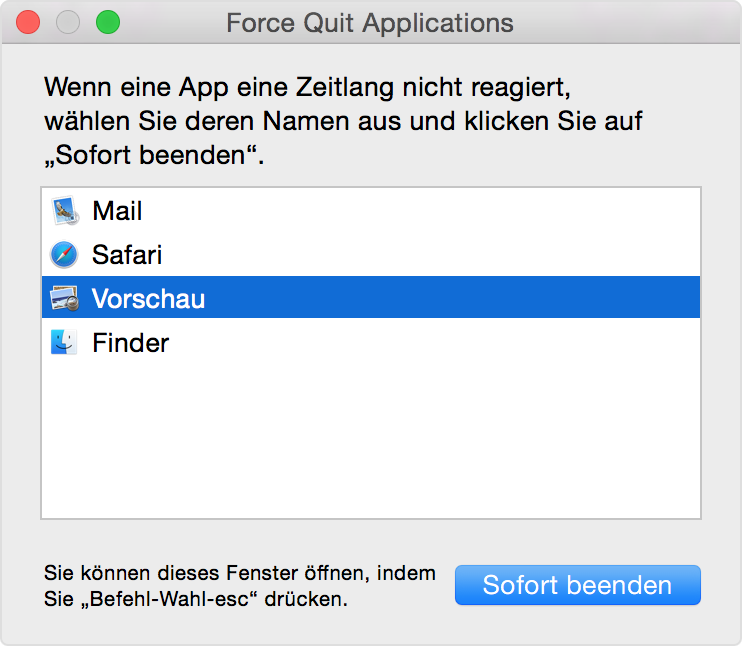Click the Finder face icon
The image size is (742, 646).
pyautogui.click(x=64, y=343)
